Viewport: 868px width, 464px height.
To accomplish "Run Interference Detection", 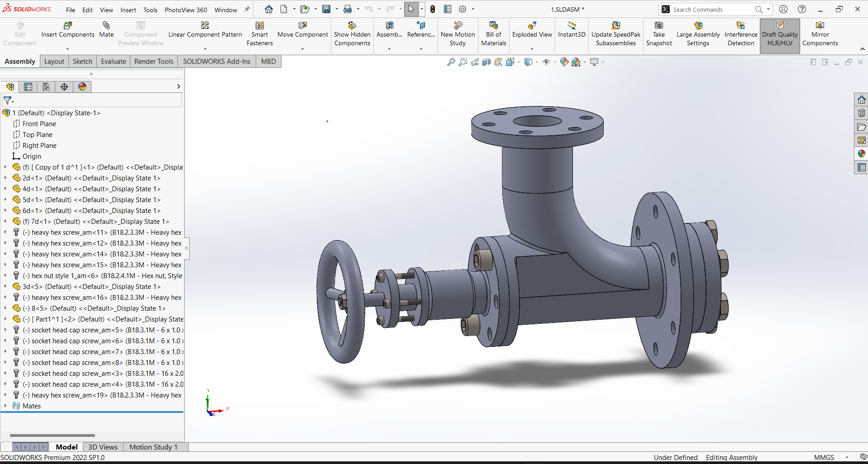I will pos(741,34).
